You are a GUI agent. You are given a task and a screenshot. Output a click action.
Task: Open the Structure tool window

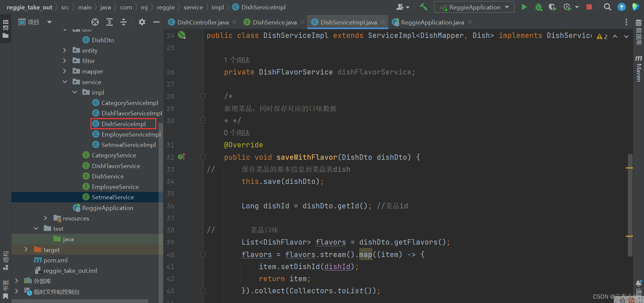coord(6,260)
